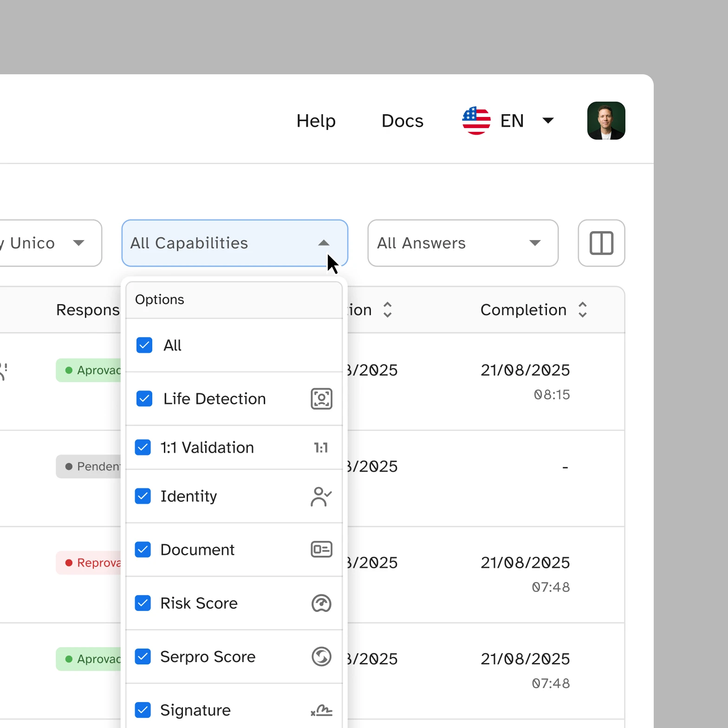Click the Risk Score gauge icon
The height and width of the screenshot is (728, 728).
click(321, 603)
